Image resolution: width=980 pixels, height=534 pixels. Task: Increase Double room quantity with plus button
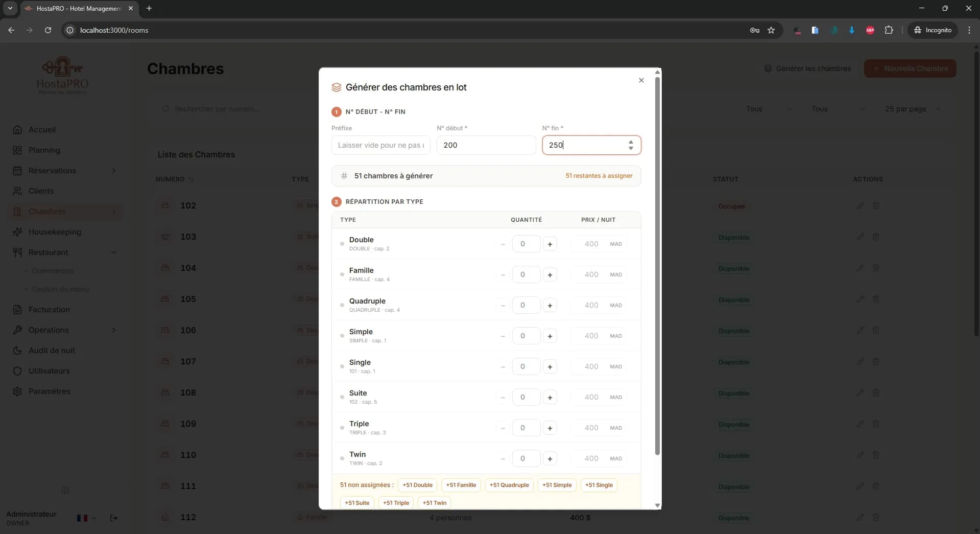click(549, 244)
